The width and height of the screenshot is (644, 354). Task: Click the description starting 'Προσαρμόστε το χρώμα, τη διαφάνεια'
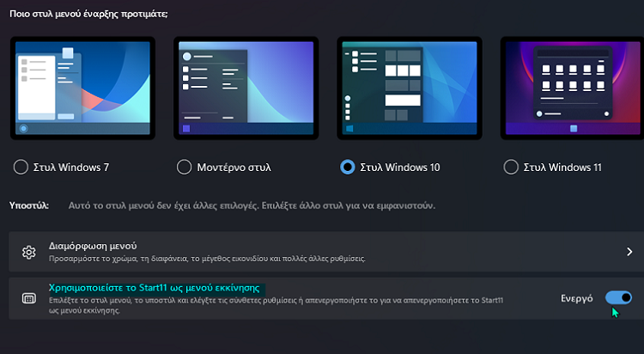(x=207, y=259)
